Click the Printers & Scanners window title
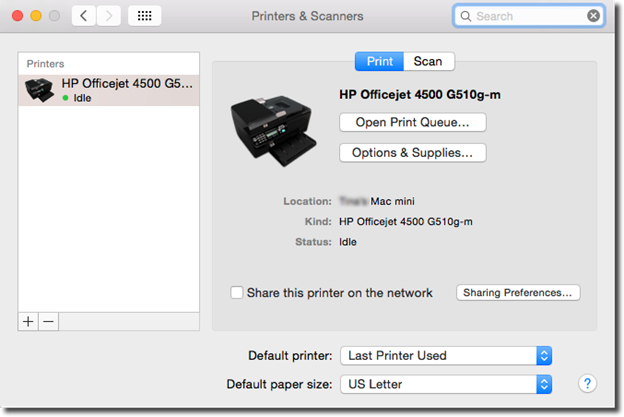The width and height of the screenshot is (624, 417). click(x=307, y=16)
